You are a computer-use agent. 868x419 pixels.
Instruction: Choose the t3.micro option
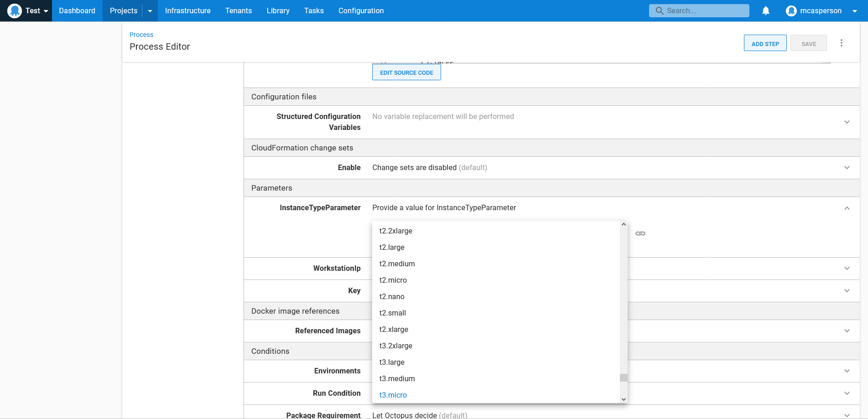[393, 395]
